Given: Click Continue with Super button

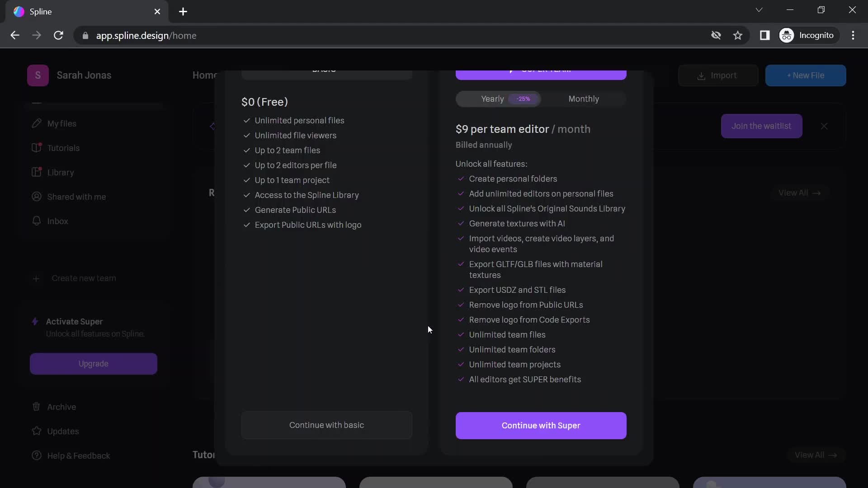Looking at the screenshot, I should (541, 425).
